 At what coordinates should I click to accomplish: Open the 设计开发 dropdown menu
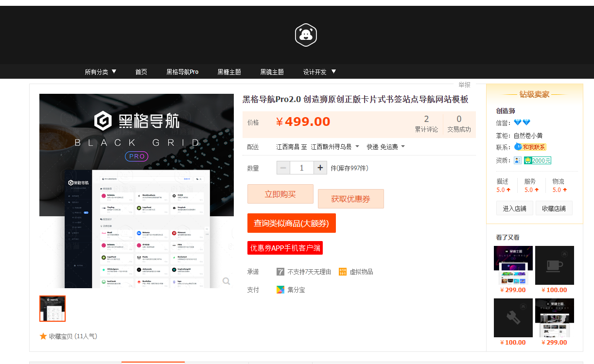click(318, 71)
